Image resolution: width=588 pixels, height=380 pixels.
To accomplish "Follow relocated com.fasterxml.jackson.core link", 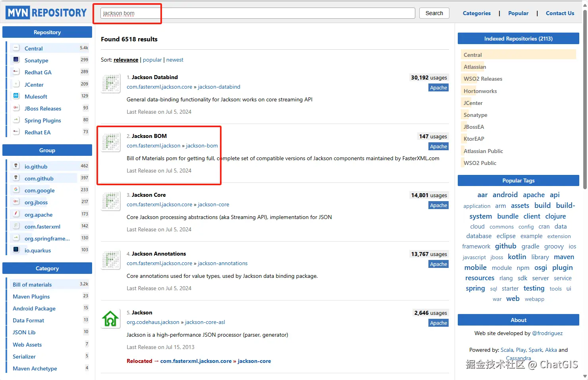I will tap(196, 361).
